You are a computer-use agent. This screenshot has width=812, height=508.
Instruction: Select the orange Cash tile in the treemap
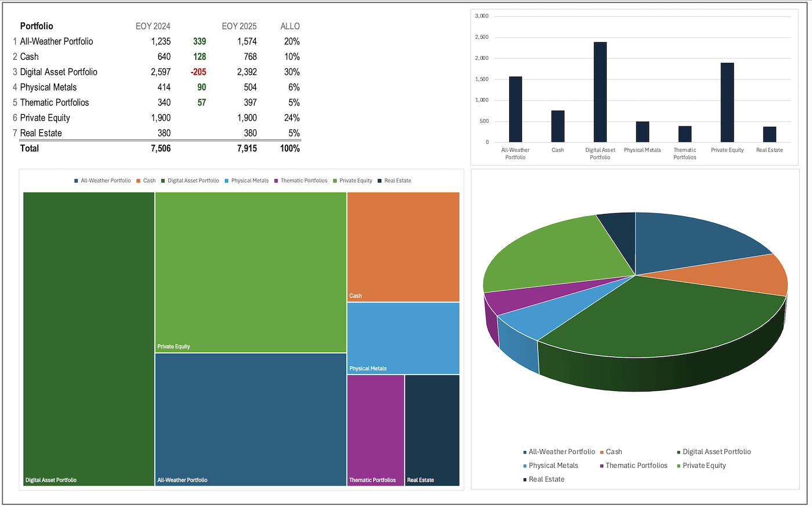(403, 246)
